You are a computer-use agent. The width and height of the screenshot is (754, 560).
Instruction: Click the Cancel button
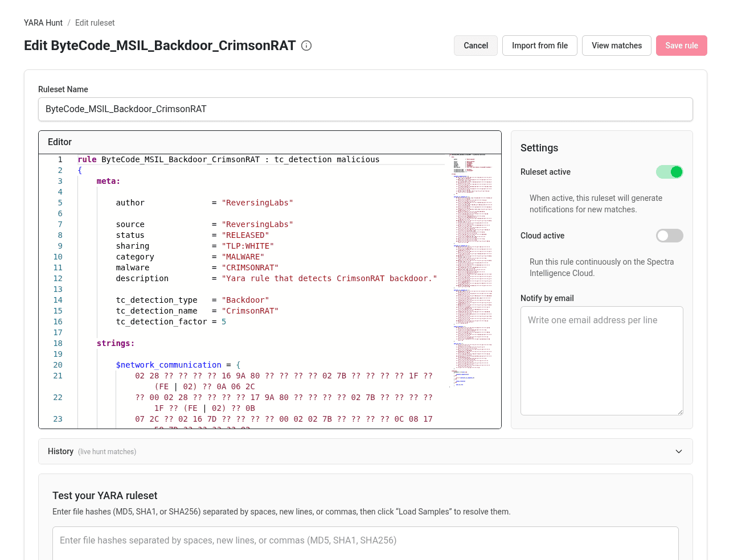476,46
